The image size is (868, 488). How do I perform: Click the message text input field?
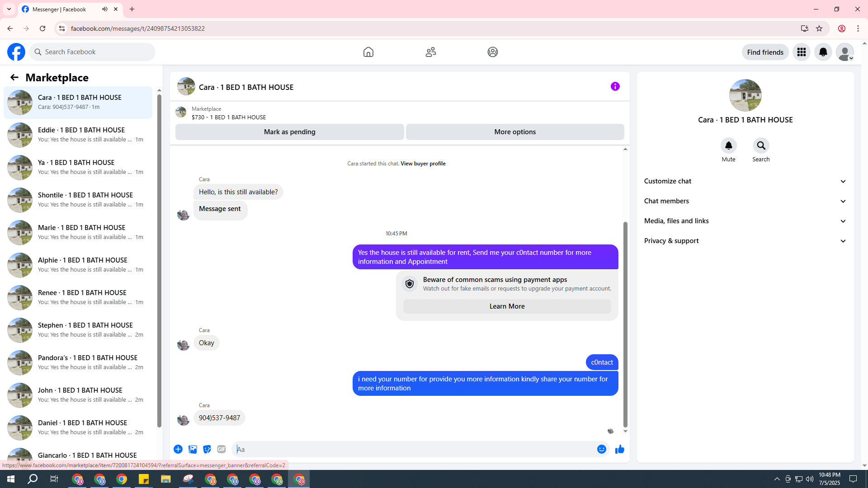tap(414, 449)
